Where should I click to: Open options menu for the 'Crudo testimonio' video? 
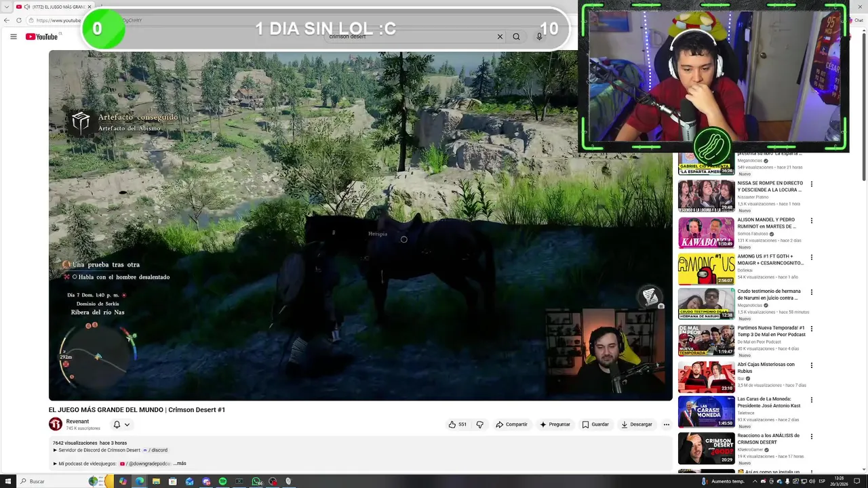tap(811, 292)
